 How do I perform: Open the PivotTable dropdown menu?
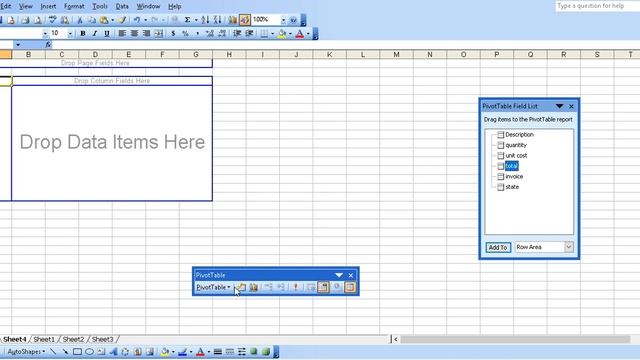213,287
